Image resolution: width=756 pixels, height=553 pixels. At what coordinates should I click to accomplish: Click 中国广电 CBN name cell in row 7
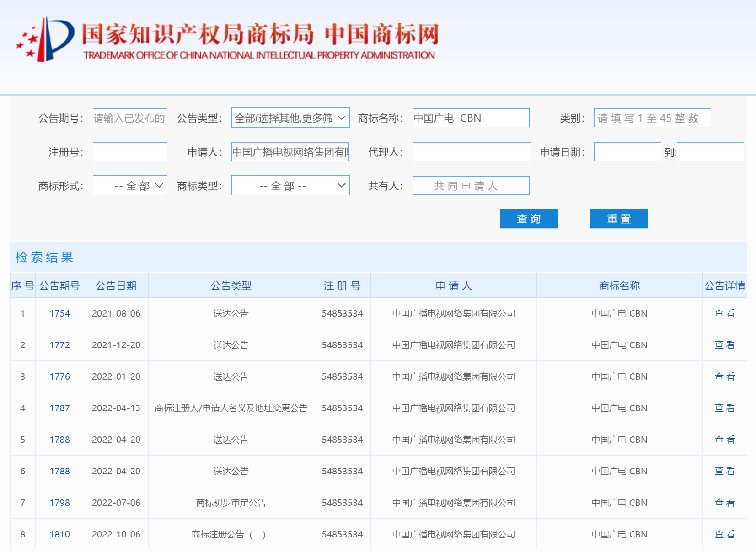(619, 503)
